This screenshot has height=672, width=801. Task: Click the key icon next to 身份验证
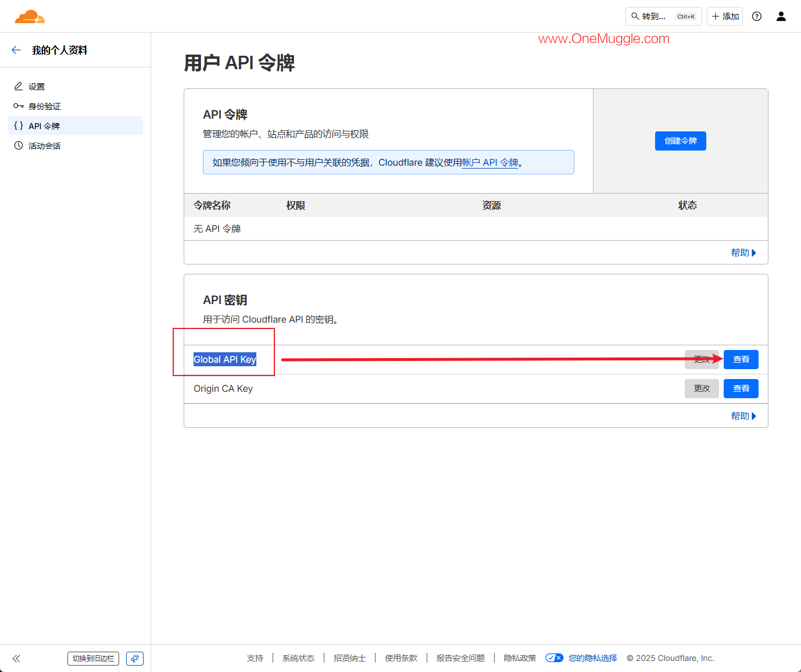[x=19, y=106]
